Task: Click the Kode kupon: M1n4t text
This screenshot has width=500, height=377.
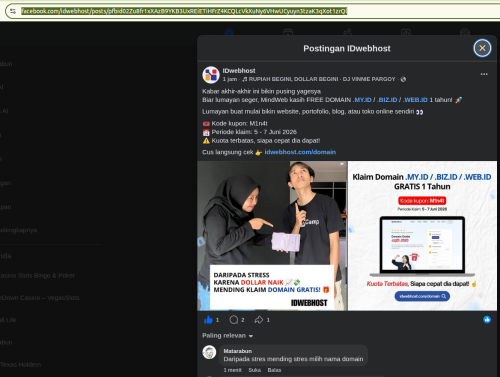Action: coord(239,123)
